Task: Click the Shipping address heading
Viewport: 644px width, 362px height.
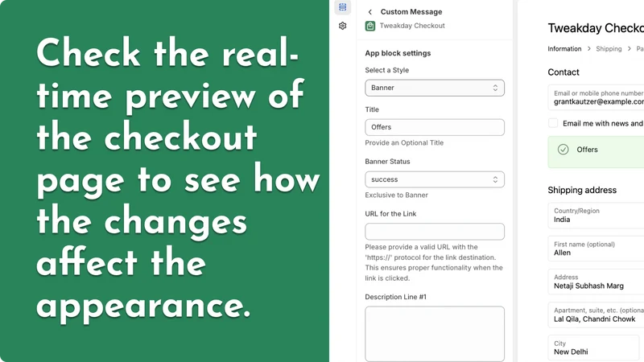Action: pyautogui.click(x=582, y=190)
